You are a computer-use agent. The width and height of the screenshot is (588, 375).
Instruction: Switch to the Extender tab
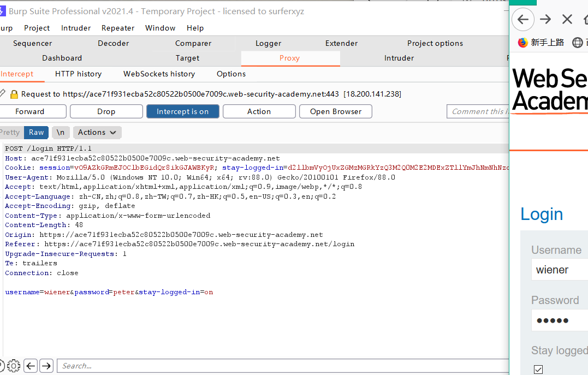tap(341, 44)
